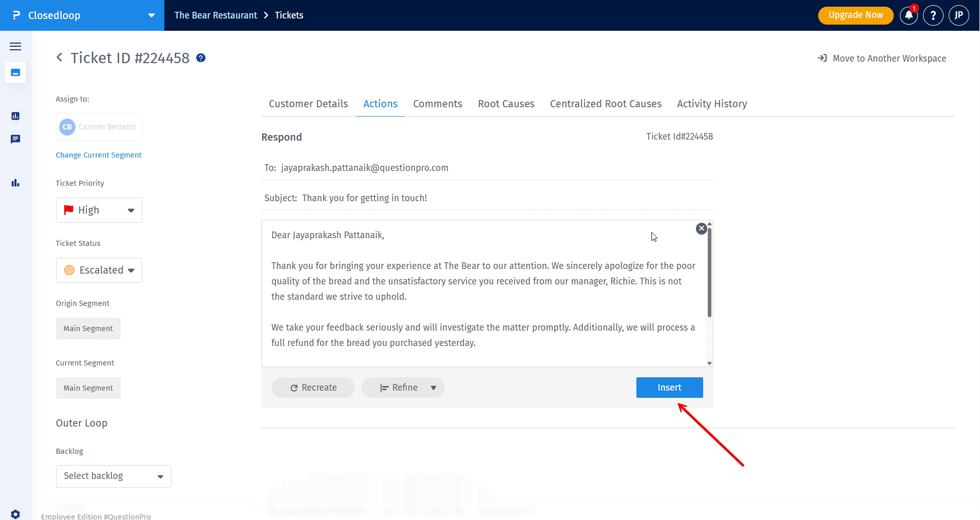The width and height of the screenshot is (980, 520).
Task: Click inside the response message body
Action: [x=483, y=294]
